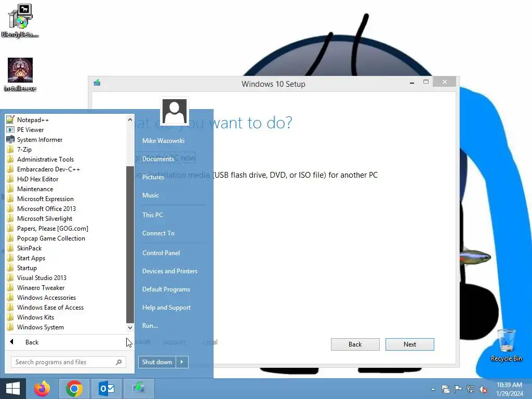This screenshot has width=532, height=399.
Task: Open Outlook from the taskbar
Action: click(x=107, y=389)
